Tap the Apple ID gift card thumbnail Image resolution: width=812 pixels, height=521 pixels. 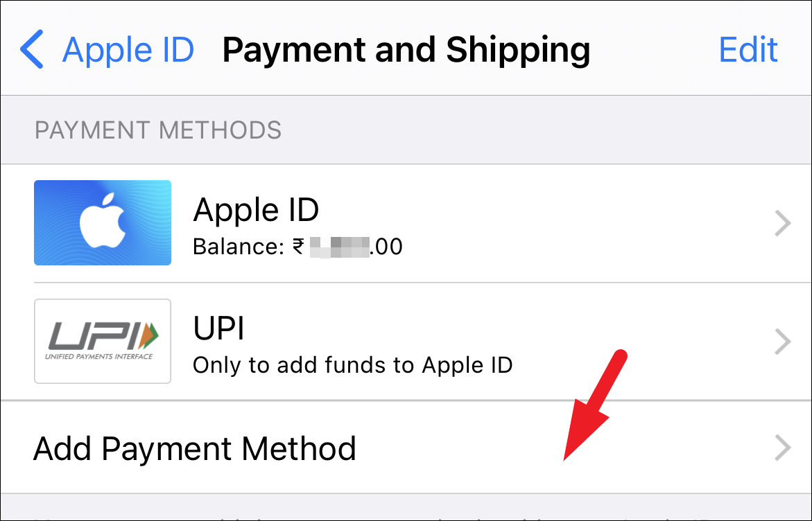click(102, 222)
